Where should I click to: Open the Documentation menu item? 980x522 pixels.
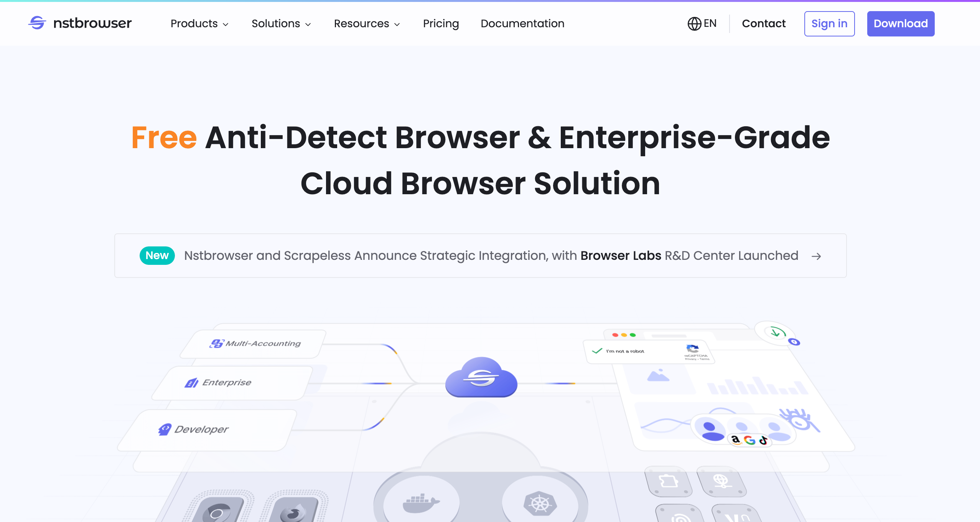pos(522,24)
